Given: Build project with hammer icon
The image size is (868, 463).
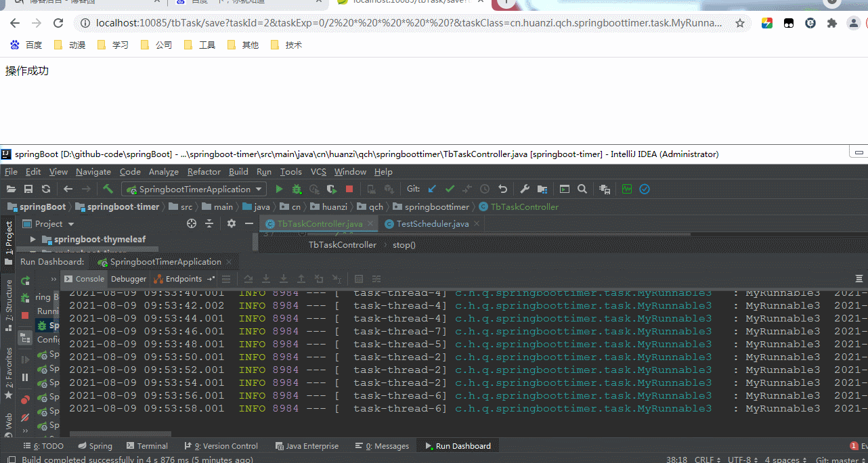Looking at the screenshot, I should pos(108,189).
